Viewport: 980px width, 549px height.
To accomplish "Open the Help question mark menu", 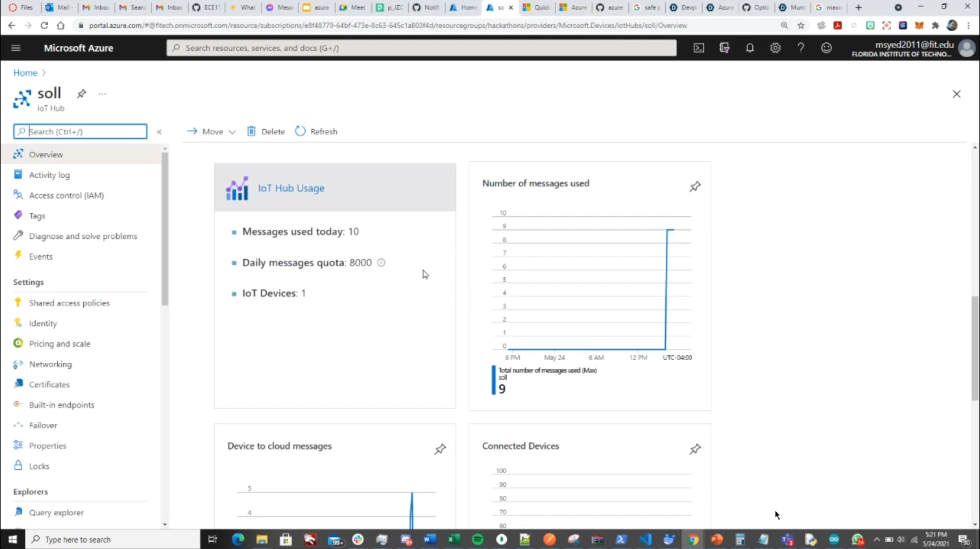I will point(801,48).
